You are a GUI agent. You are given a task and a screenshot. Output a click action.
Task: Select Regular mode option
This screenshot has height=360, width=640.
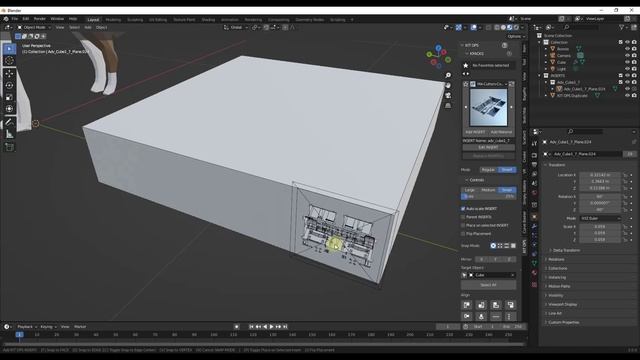[x=488, y=170]
